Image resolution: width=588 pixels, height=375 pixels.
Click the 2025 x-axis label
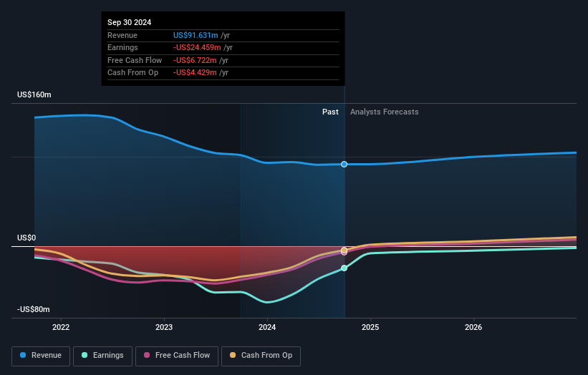[x=370, y=327]
